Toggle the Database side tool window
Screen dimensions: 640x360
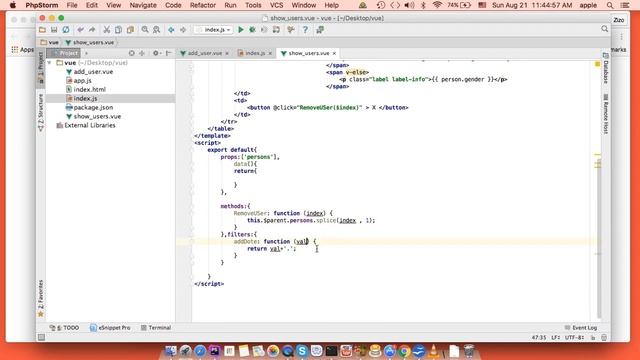click(x=606, y=68)
